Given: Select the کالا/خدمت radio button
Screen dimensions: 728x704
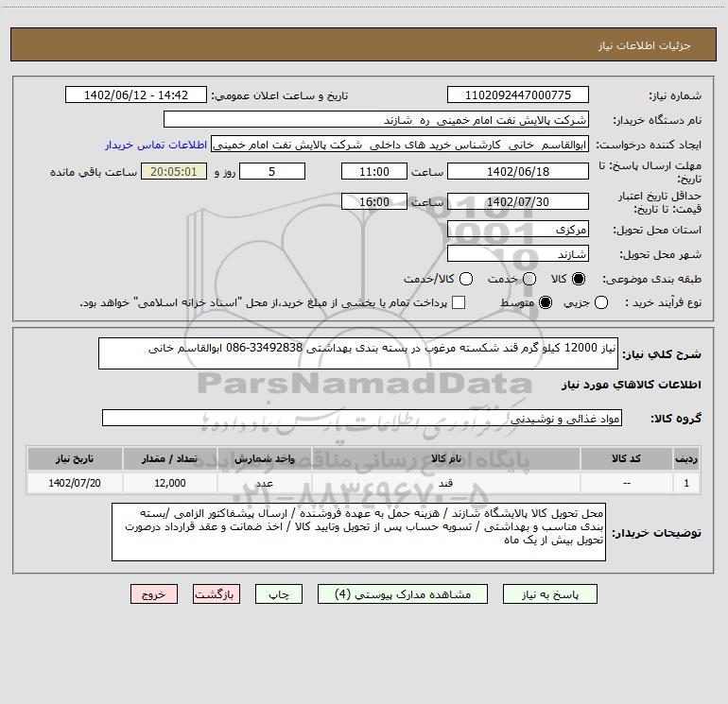Looking at the screenshot, I should [x=466, y=279].
